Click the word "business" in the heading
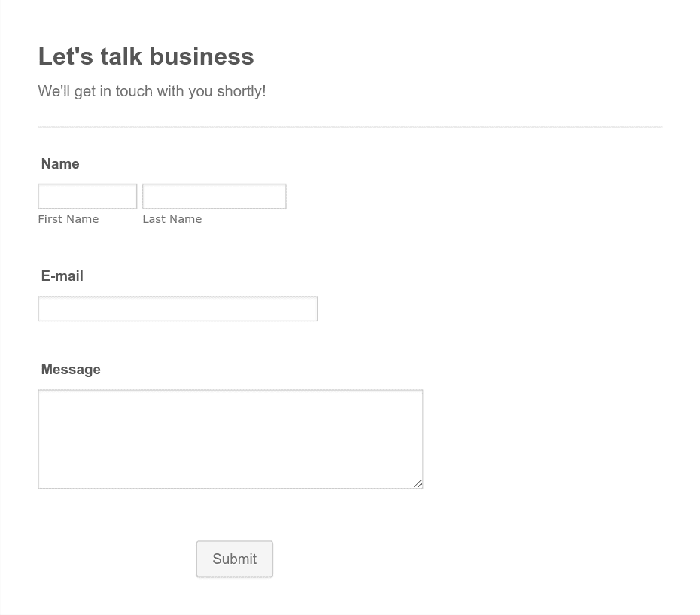 pos(201,56)
